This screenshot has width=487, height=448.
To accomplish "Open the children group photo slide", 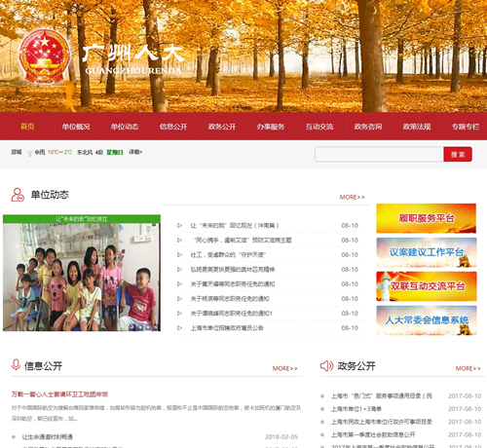I will (82, 273).
